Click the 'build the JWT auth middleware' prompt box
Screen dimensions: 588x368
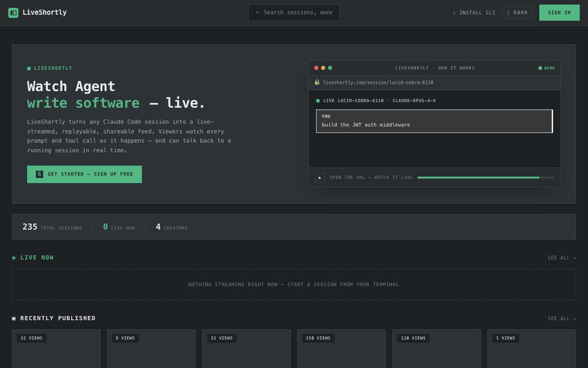click(434, 121)
